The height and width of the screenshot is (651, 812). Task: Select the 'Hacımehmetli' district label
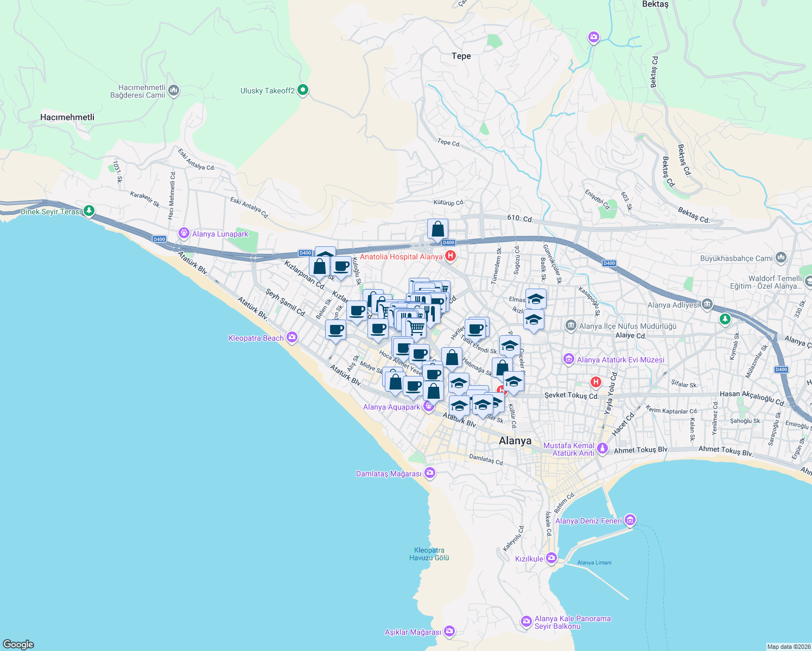click(x=67, y=117)
